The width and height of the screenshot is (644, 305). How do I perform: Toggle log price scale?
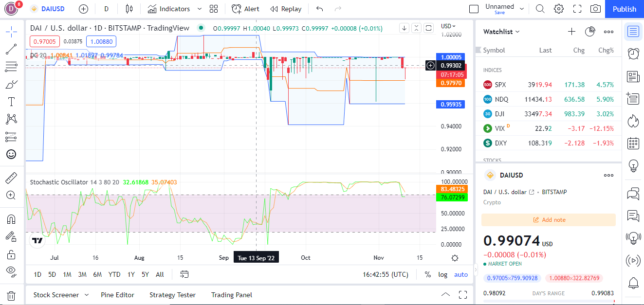tap(443, 274)
